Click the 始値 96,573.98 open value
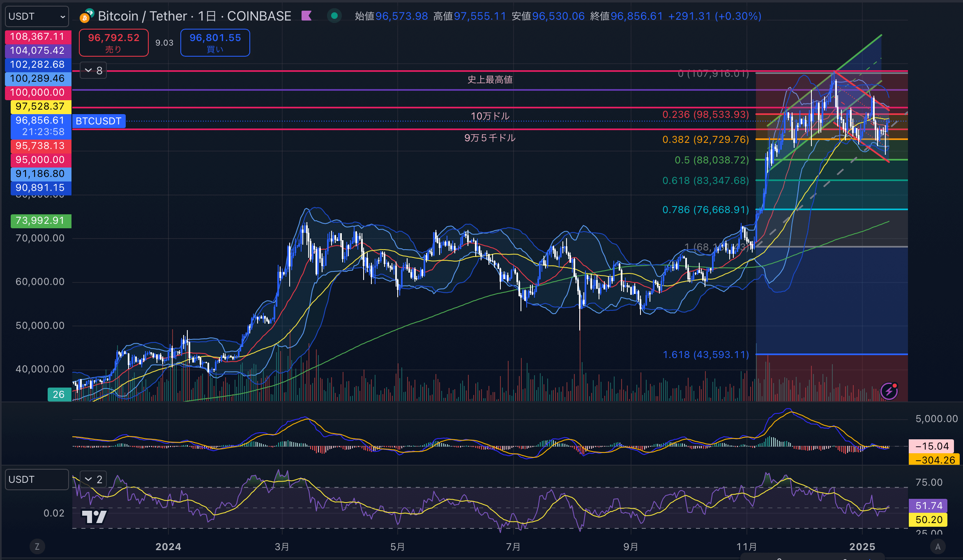963x560 pixels. 392,16
